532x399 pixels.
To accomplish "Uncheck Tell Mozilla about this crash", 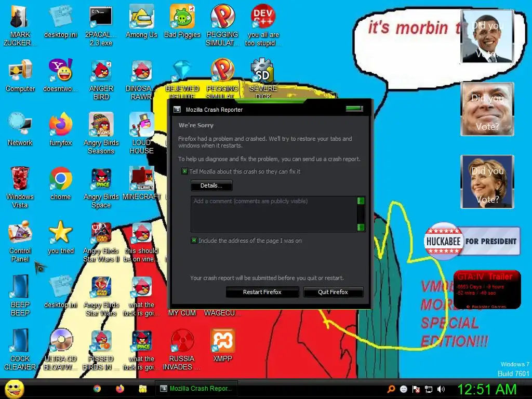I will (x=184, y=171).
